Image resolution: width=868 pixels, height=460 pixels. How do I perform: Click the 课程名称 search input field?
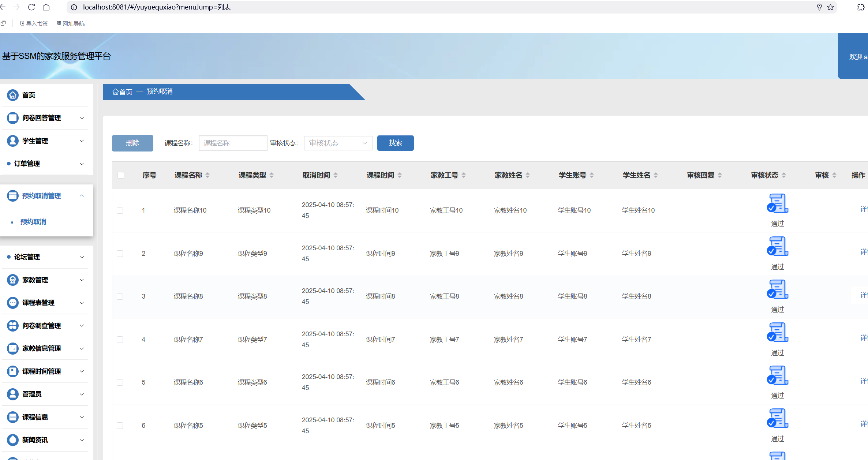(233, 143)
